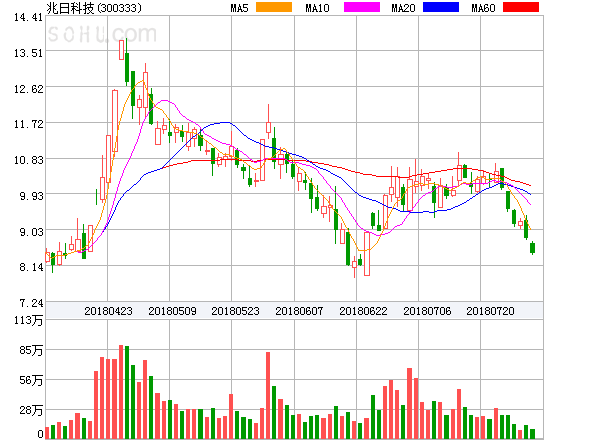Viewport: 600px width, 440px height.
Task: Click the MA5 legend label
Action: (239, 8)
